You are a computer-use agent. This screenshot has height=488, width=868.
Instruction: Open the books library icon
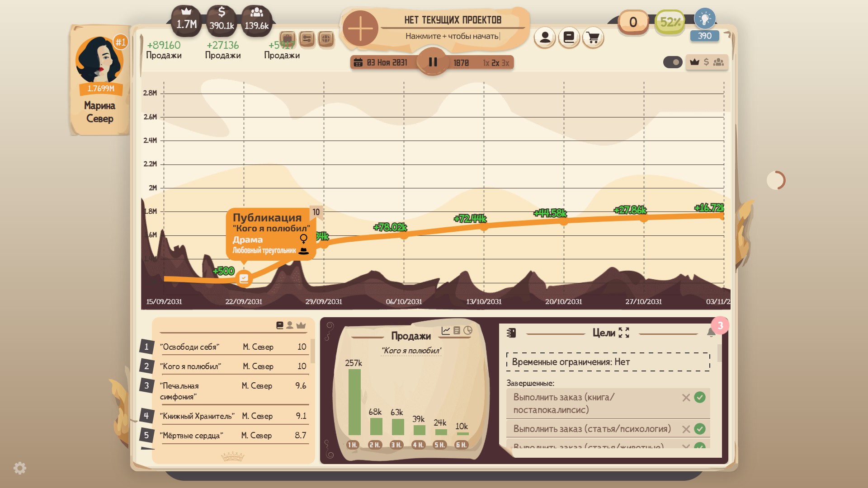coord(569,38)
